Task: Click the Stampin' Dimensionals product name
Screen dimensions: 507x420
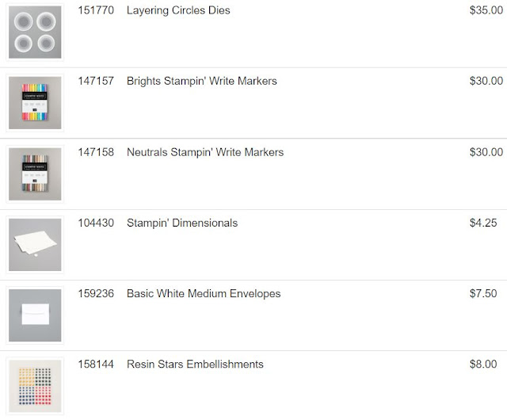Action: [182, 223]
